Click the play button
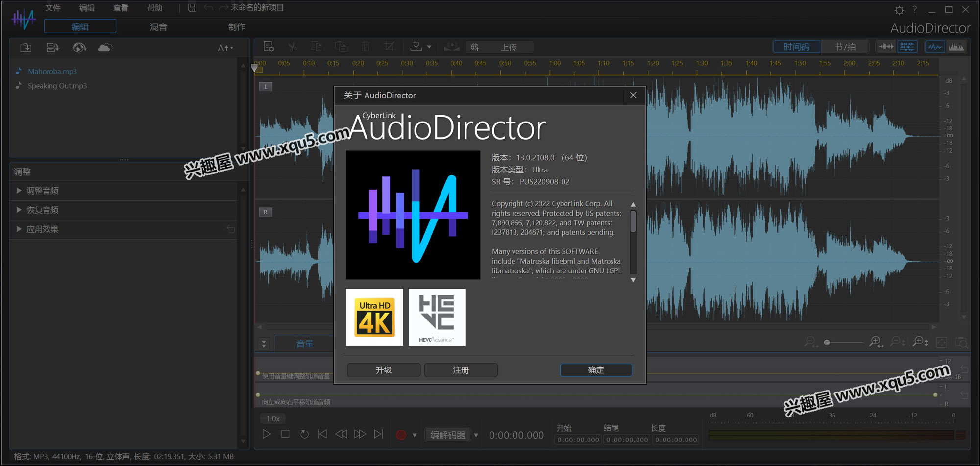The image size is (980, 466). [267, 434]
